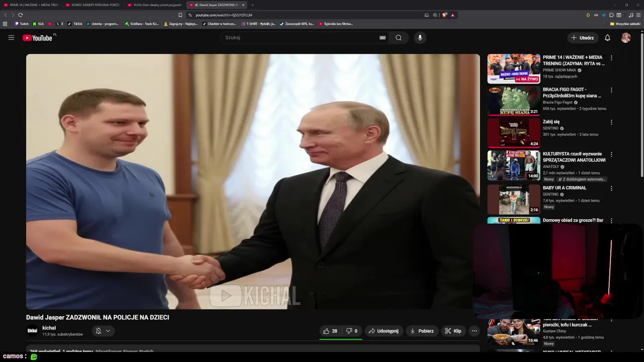Open options for KULTURYSTA video suggestion
This screenshot has width=644, height=362.
(611, 154)
